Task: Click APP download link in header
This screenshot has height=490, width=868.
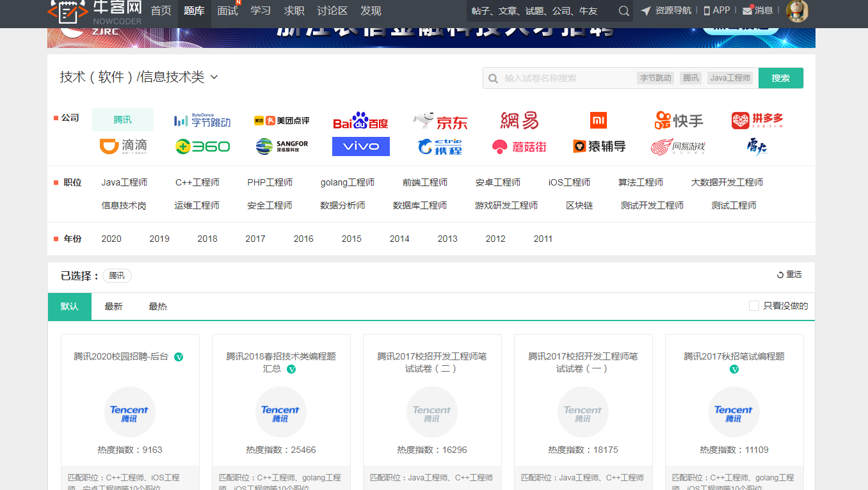Action: click(x=717, y=10)
